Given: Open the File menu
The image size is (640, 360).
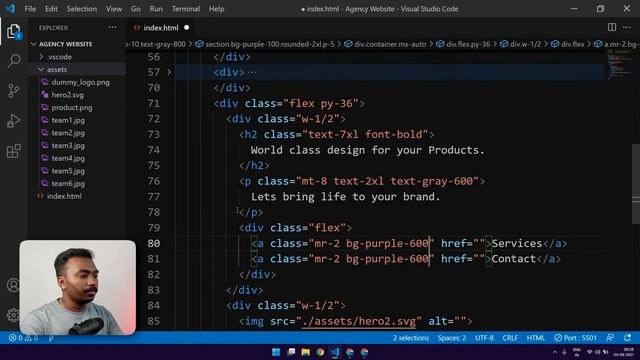Looking at the screenshot, I should point(30,9).
